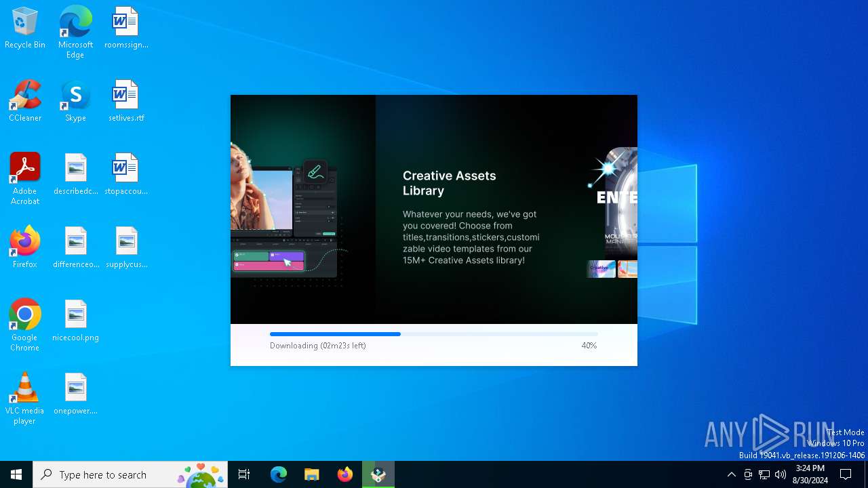This screenshot has height=488, width=868.
Task: Show hidden system tray icons
Action: (731, 474)
